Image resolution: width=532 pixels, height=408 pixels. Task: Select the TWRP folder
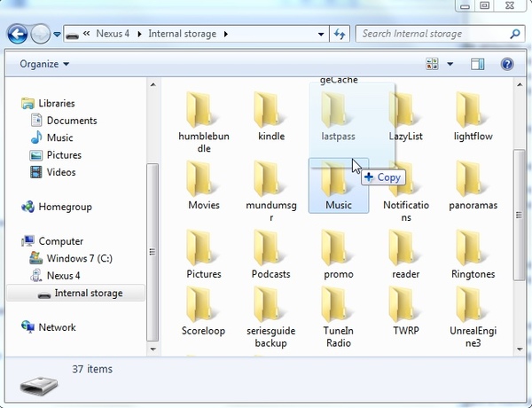406,311
